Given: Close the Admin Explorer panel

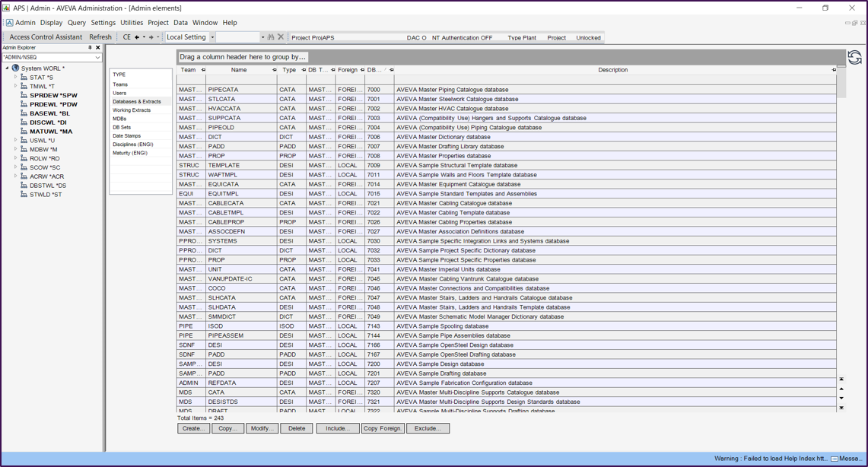Looking at the screenshot, I should [x=98, y=48].
